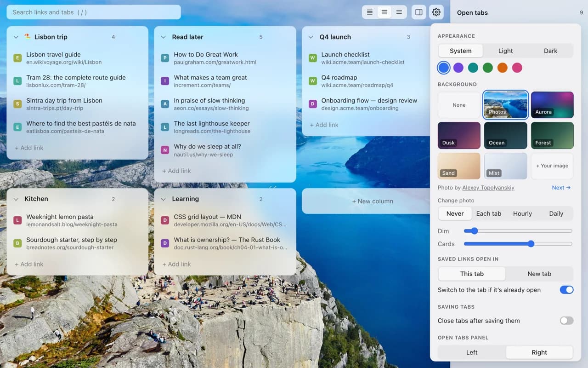Set change photo to Hourly
Screen dimensions: 588x368
pos(522,213)
